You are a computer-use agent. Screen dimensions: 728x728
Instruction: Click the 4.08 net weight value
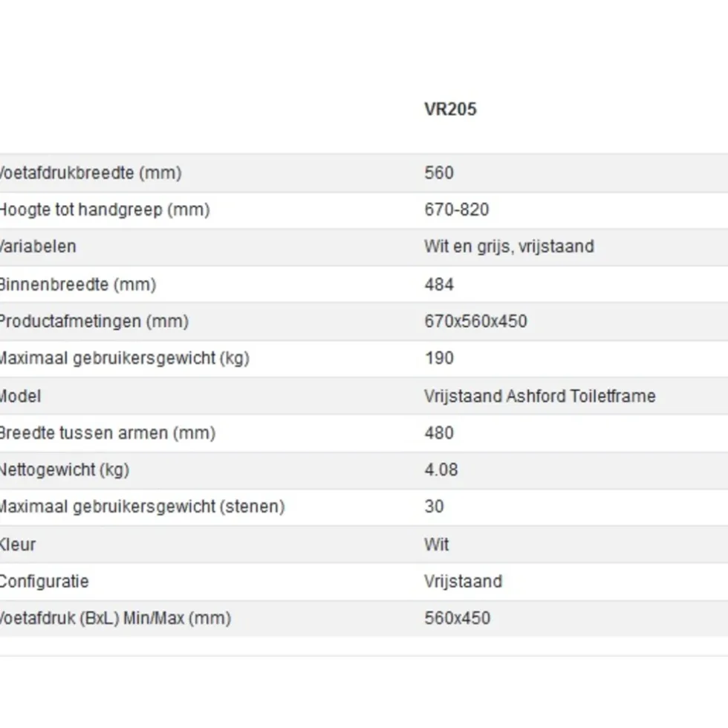(x=441, y=469)
